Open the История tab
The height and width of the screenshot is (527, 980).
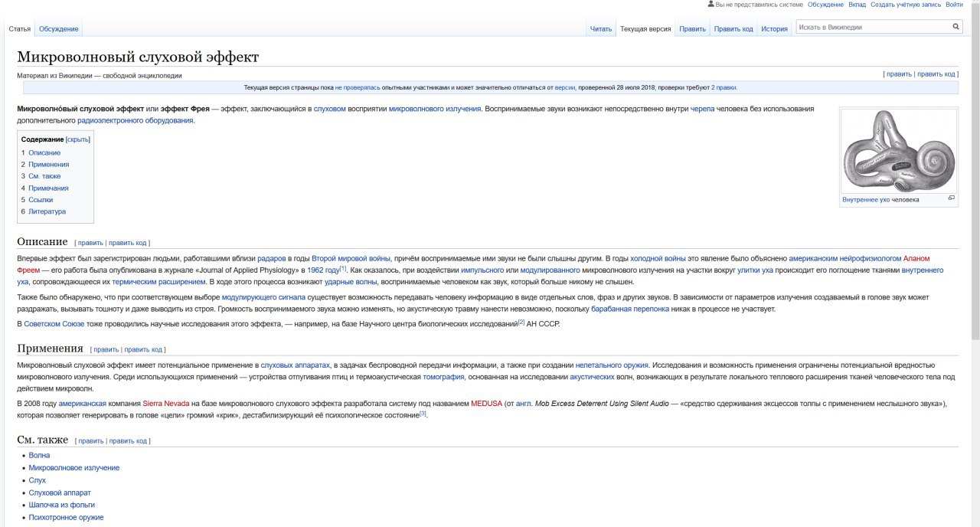(x=774, y=29)
